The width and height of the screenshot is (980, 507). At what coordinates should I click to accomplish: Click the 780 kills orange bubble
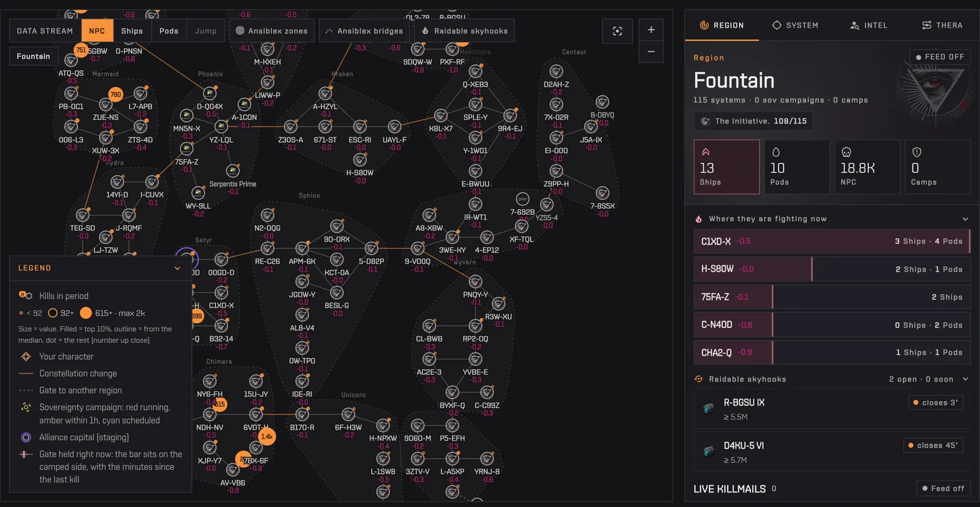click(115, 94)
